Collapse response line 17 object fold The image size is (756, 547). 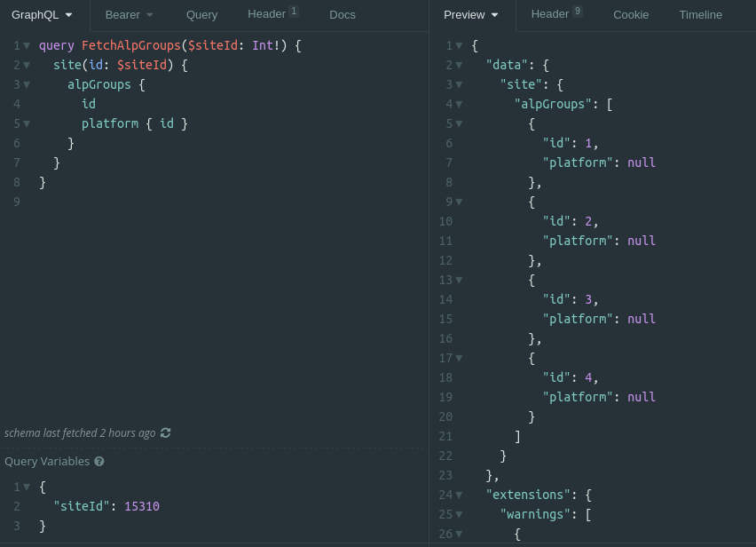[x=459, y=359]
